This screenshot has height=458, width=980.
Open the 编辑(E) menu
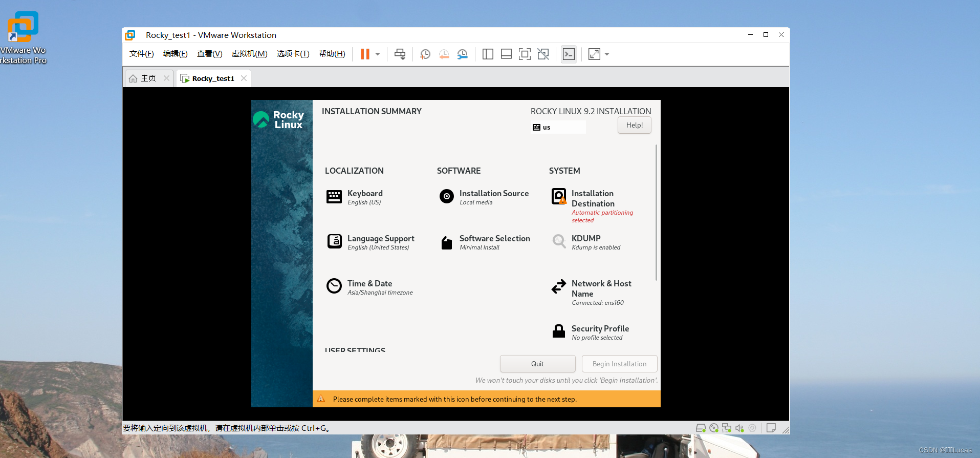click(175, 54)
